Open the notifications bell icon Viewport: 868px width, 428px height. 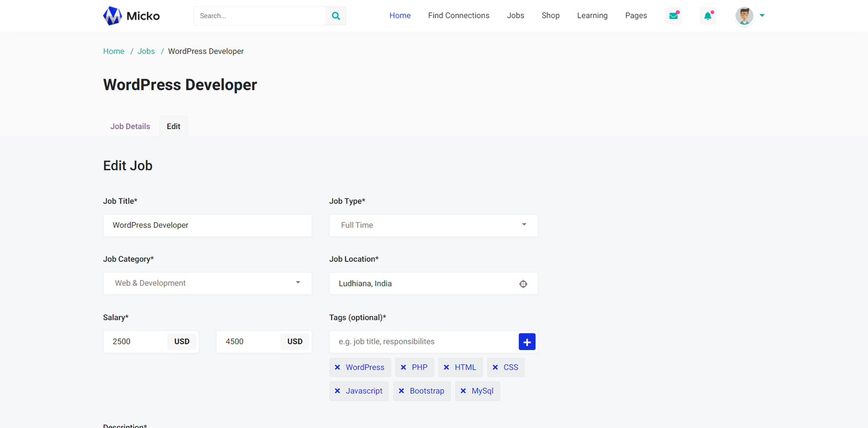point(708,16)
